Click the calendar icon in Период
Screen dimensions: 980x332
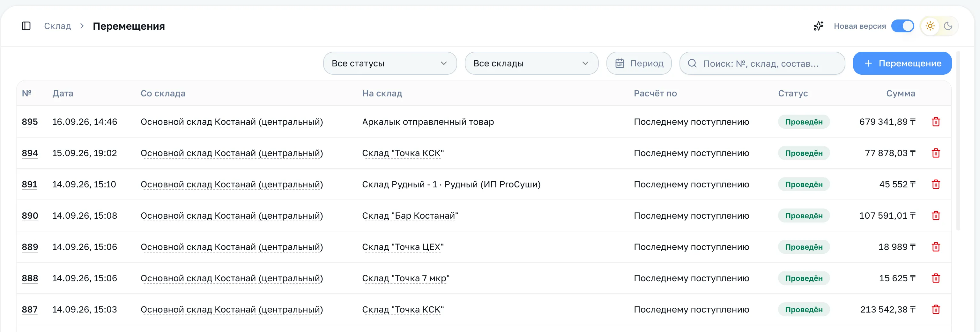coord(620,63)
